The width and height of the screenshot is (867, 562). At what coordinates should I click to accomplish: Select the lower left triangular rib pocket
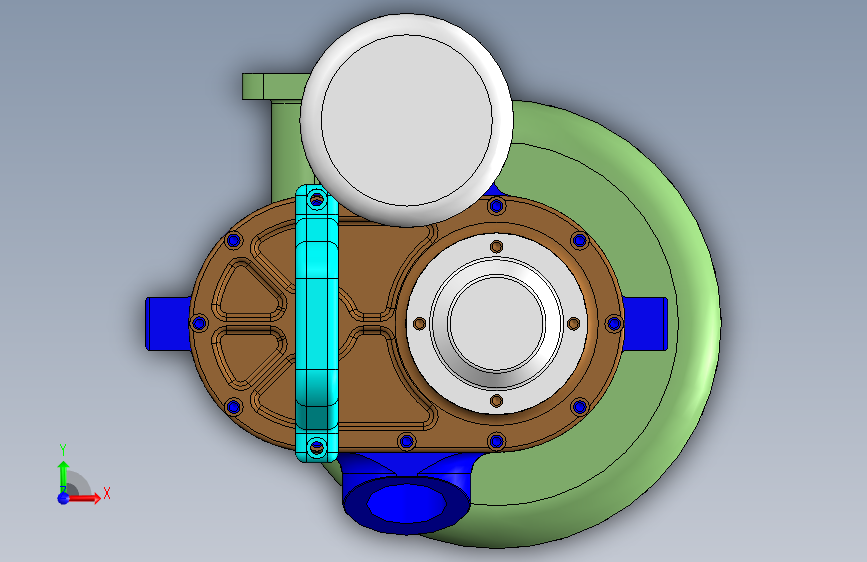(x=247, y=357)
